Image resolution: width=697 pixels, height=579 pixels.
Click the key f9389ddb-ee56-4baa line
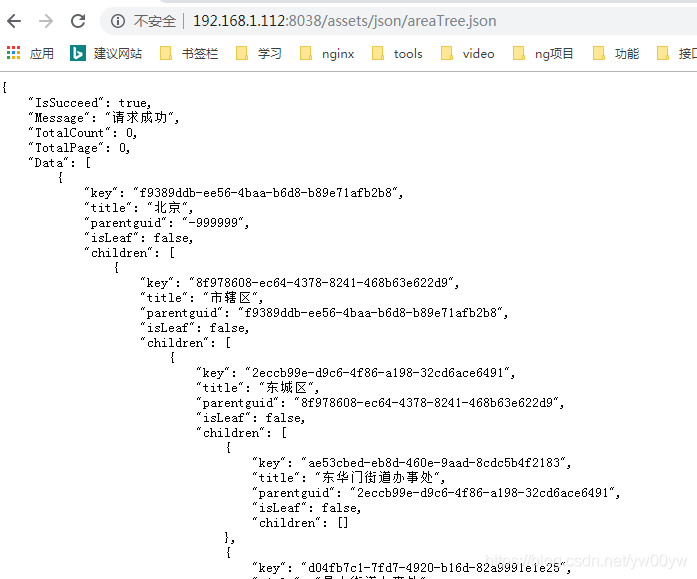click(244, 192)
